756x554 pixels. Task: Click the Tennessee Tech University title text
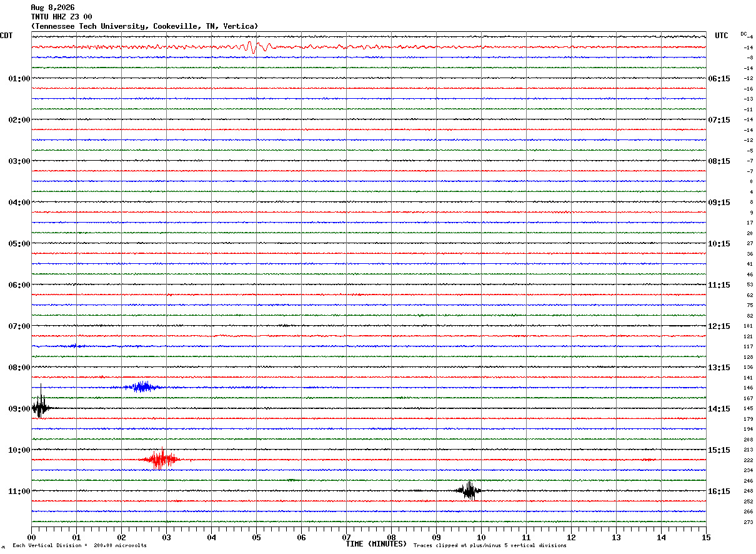coord(144,26)
